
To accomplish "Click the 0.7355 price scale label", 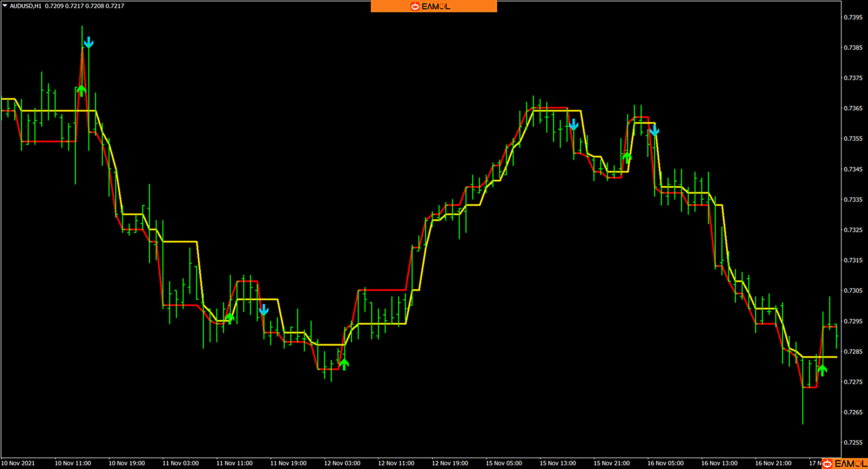I will click(853, 139).
